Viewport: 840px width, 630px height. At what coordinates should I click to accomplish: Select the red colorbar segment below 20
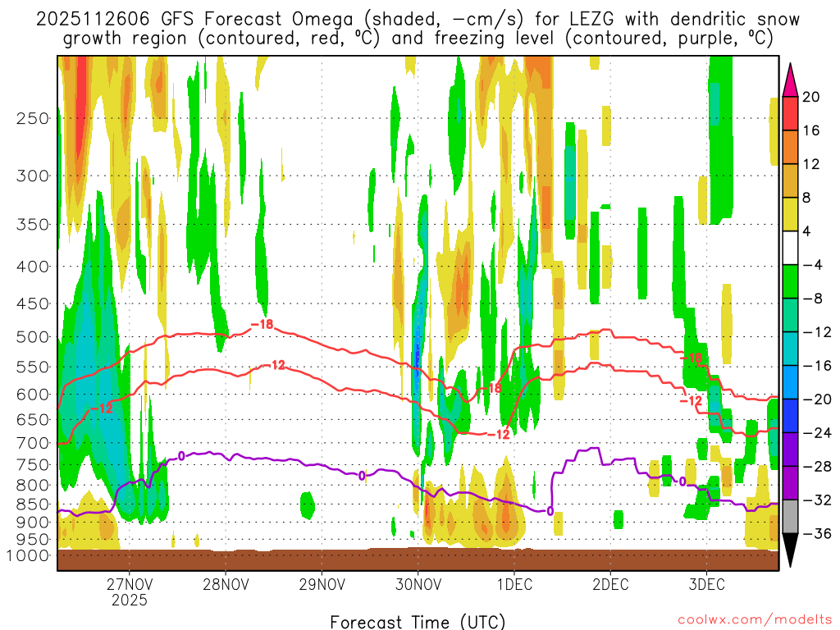[x=791, y=113]
